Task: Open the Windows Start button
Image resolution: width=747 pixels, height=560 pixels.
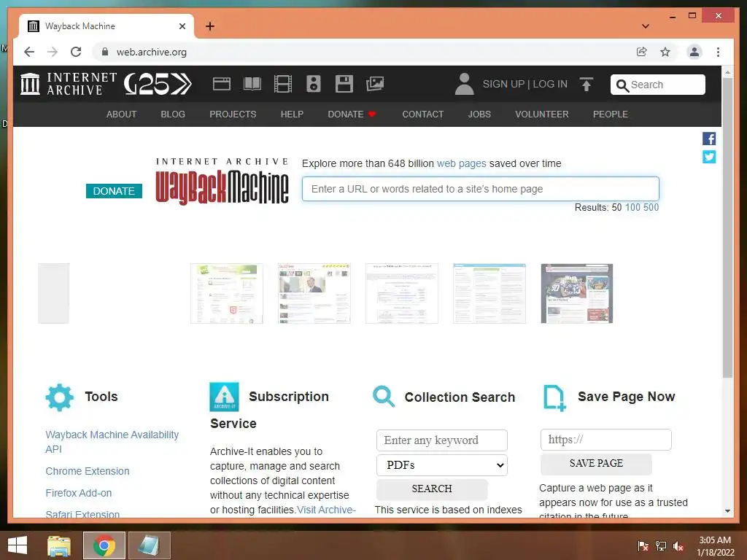Action: pos(18,545)
